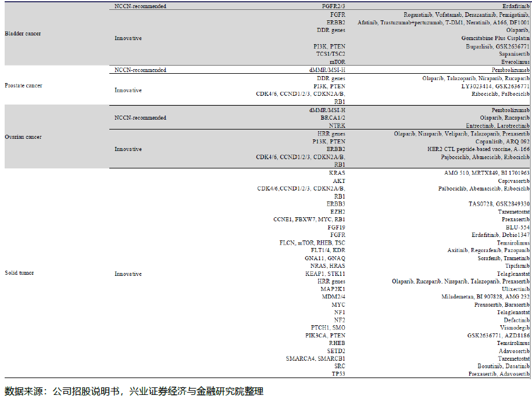This screenshot has height=399, width=532.
Task: Click the "Defactinib" drug cell
Action: 517,321
